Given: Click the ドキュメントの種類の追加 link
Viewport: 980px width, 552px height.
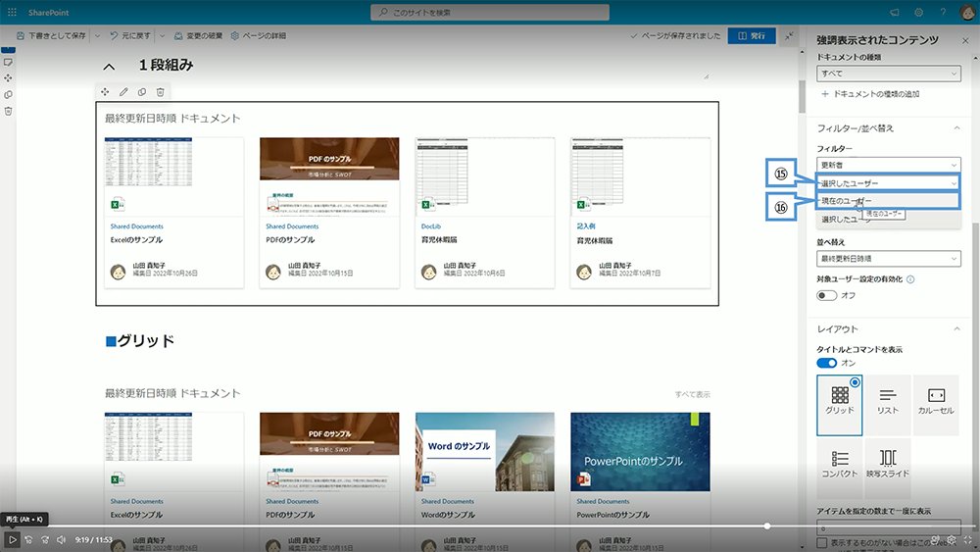Looking at the screenshot, I should pyautogui.click(x=876, y=94).
